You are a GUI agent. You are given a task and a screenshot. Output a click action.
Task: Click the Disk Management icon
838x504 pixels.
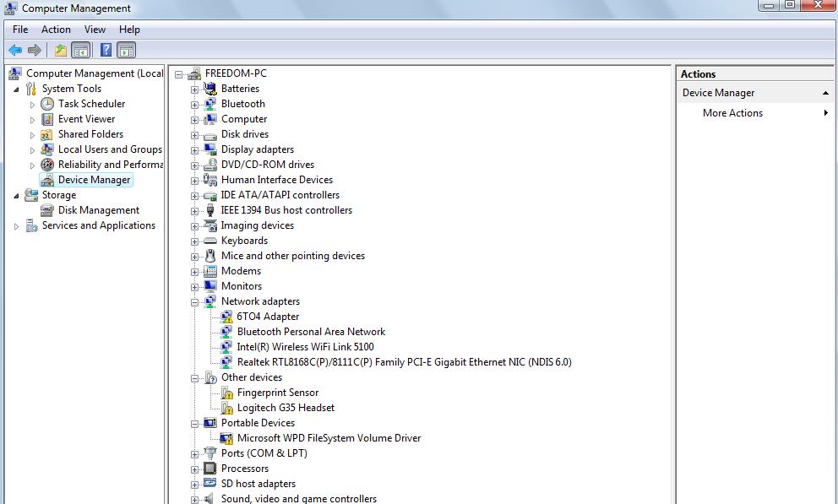(47, 210)
